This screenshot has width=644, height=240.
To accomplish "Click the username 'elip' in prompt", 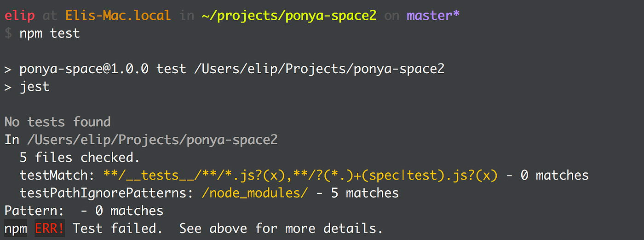I will (x=20, y=16).
